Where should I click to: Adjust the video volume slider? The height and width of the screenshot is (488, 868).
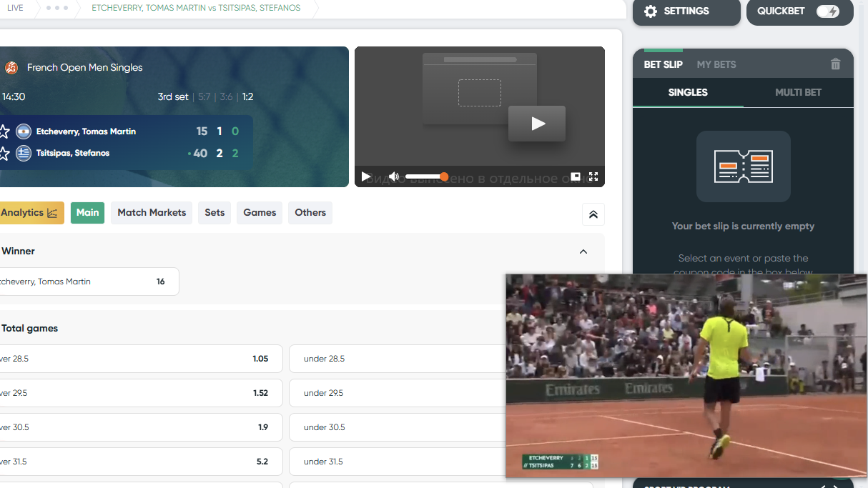pyautogui.click(x=426, y=176)
